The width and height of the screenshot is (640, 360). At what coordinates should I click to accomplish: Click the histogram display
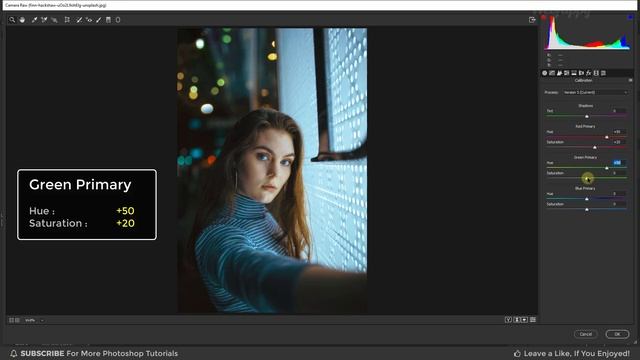pyautogui.click(x=587, y=33)
